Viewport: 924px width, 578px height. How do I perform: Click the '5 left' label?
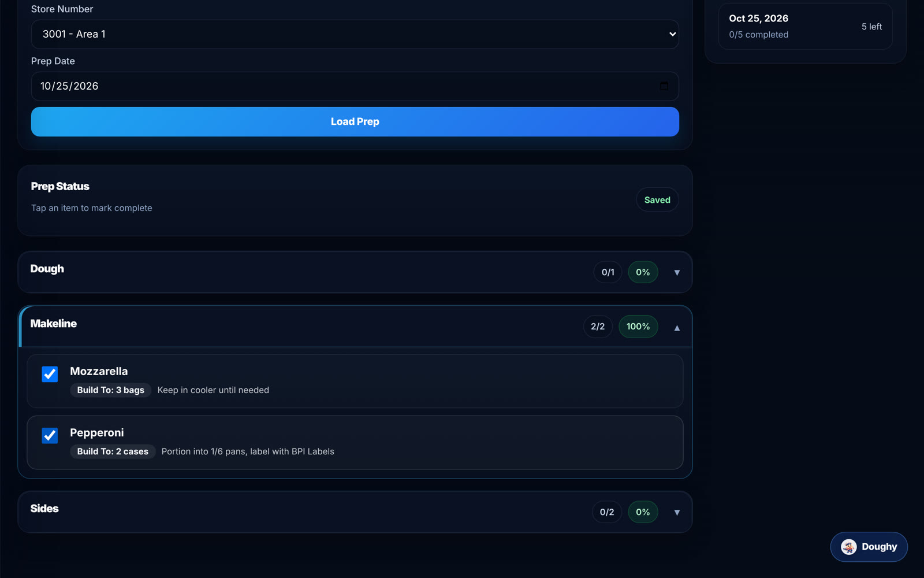[871, 27]
